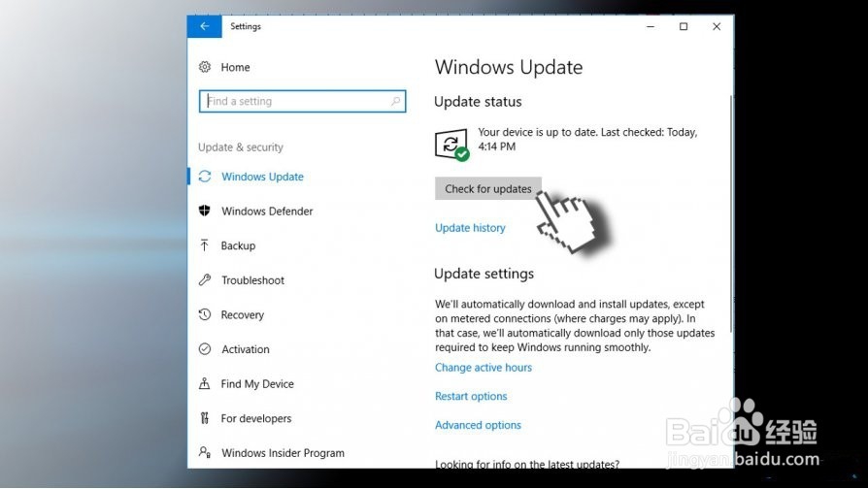Select Windows Update in the sidebar

[262, 177]
